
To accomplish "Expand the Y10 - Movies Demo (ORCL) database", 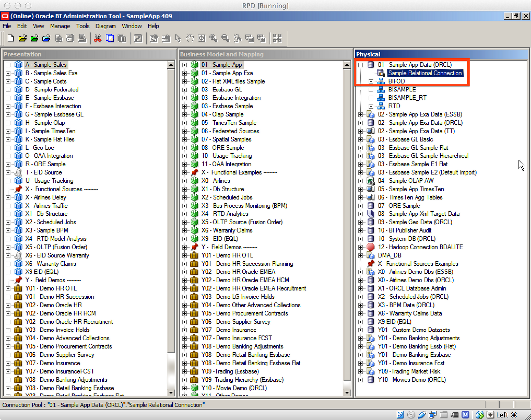I will coord(360,380).
